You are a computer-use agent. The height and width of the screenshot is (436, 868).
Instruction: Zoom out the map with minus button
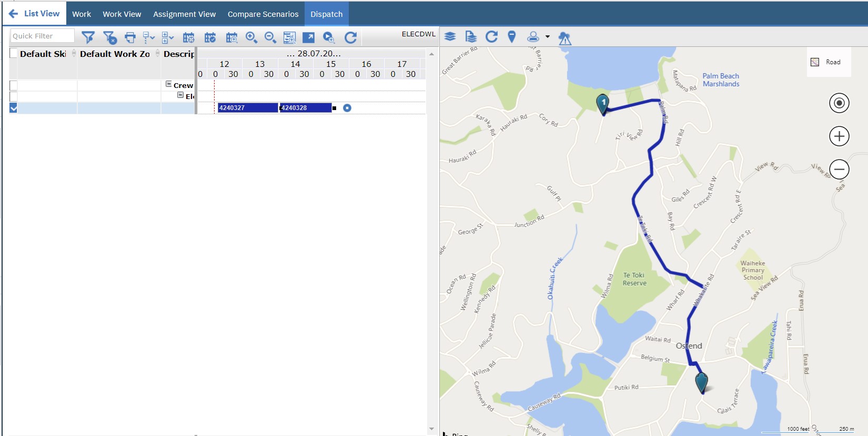[x=839, y=170]
